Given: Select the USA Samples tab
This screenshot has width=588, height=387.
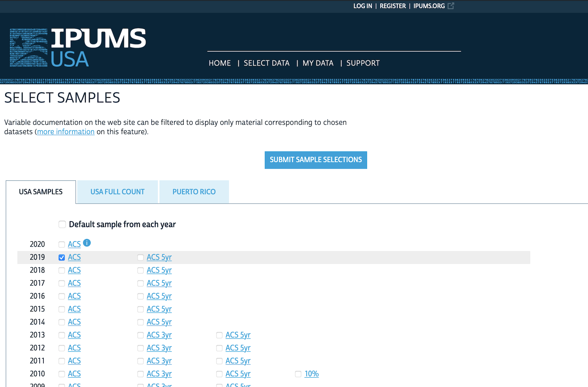Looking at the screenshot, I should tap(41, 192).
